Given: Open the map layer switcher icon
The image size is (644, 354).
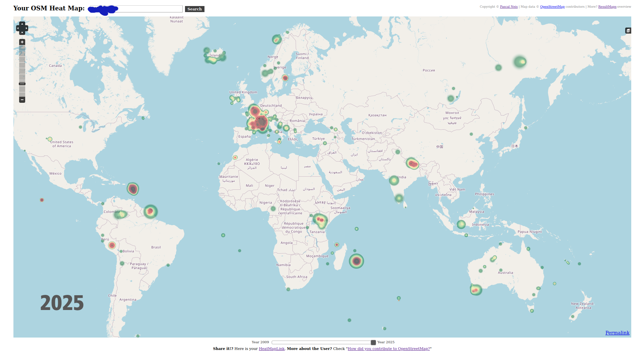Looking at the screenshot, I should coord(628,31).
